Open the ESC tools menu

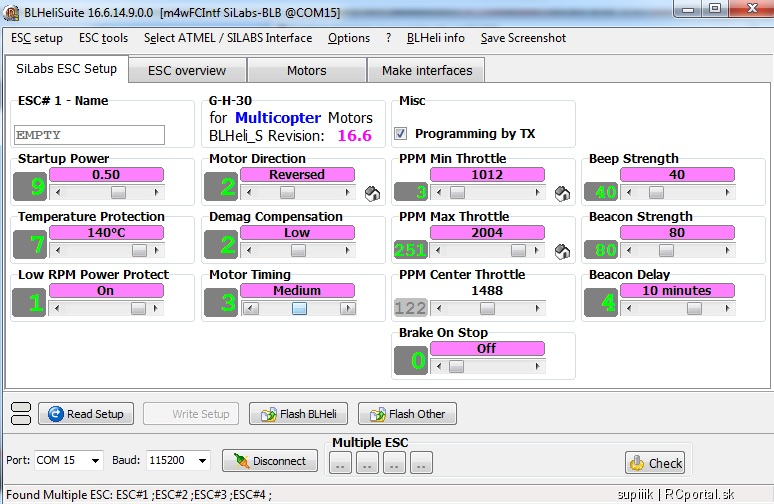(x=103, y=38)
